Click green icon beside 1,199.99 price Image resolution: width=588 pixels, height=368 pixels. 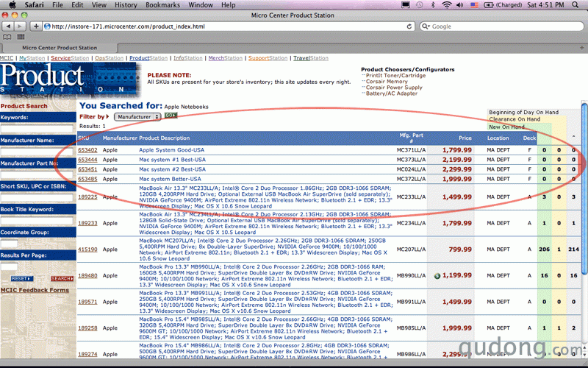[x=437, y=276]
